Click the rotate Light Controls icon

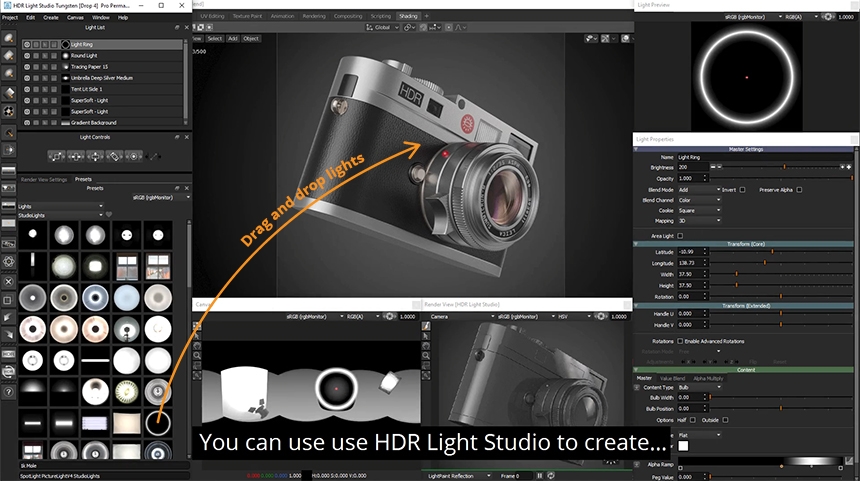114,156
